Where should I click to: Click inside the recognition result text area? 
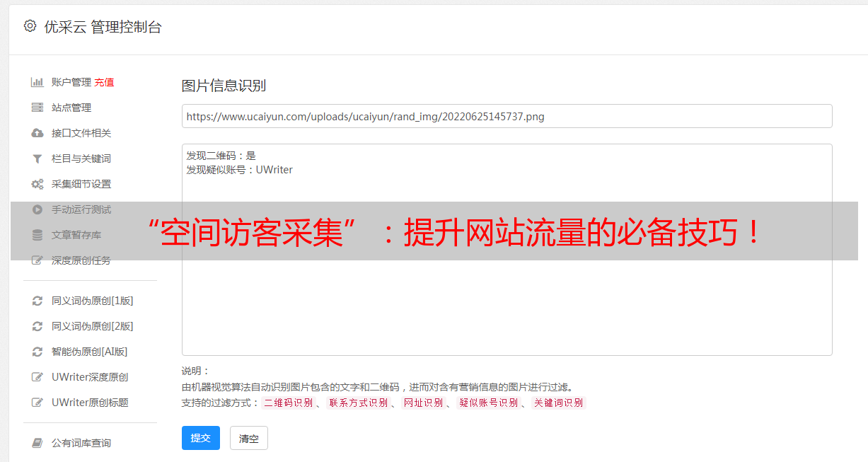pyautogui.click(x=507, y=250)
